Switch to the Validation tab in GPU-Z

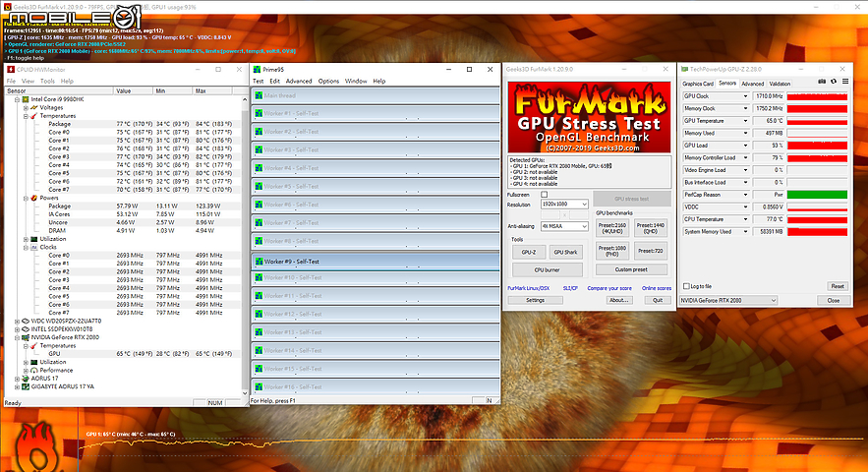(x=780, y=84)
